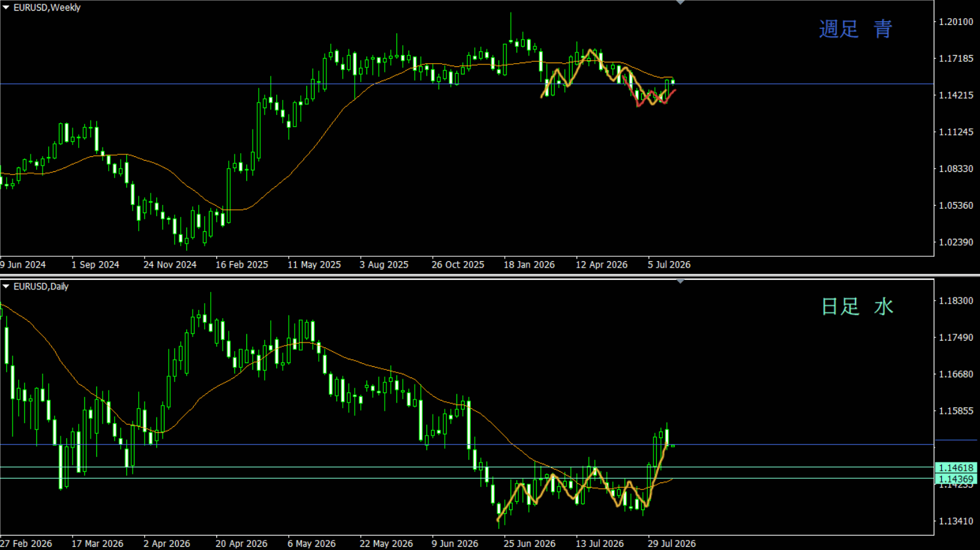The height and width of the screenshot is (550, 980).
Task: Click the 27 Feb 2026 date label
Action: coord(26,544)
